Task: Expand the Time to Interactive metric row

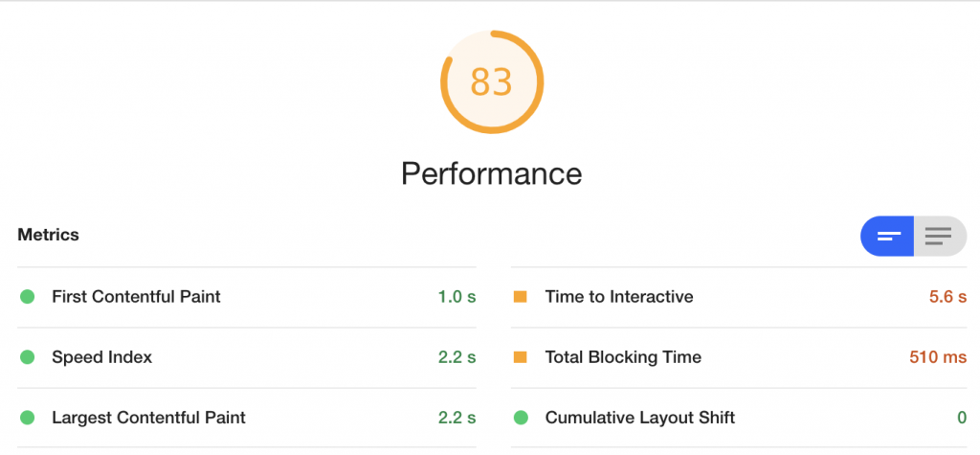Action: click(x=739, y=297)
